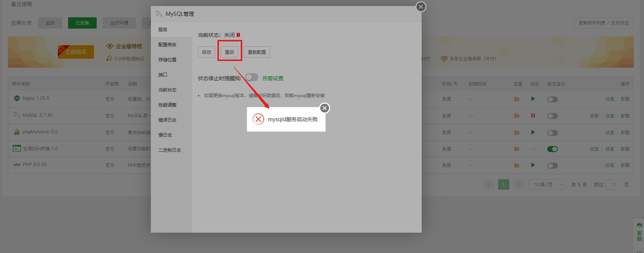Viewport: 644px width, 253px height.
Task: Click 修复 link in 宝塔SSH终端 row
Action: 610,149
